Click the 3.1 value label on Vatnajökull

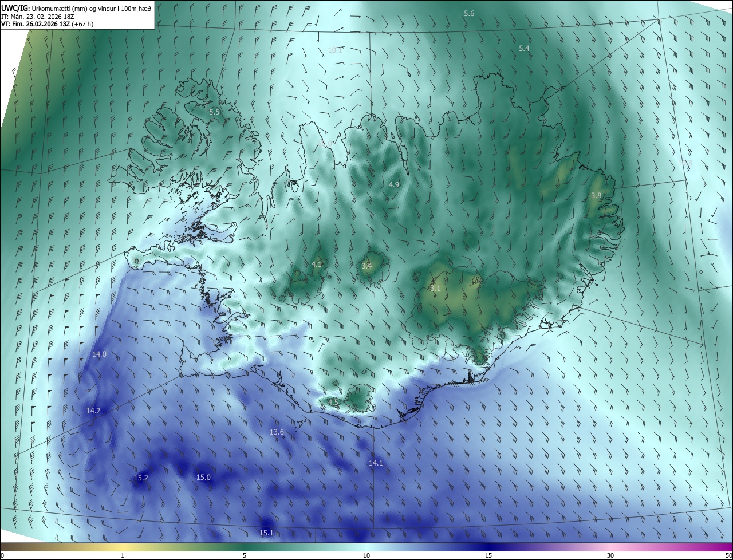point(435,289)
